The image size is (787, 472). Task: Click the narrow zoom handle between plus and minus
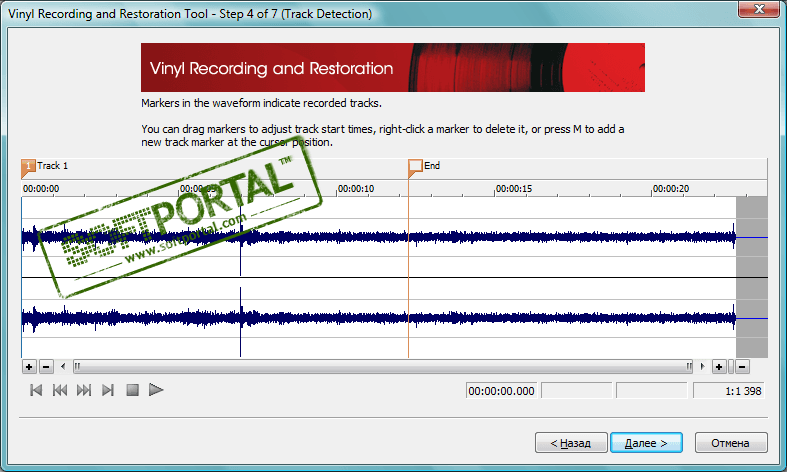[731, 367]
